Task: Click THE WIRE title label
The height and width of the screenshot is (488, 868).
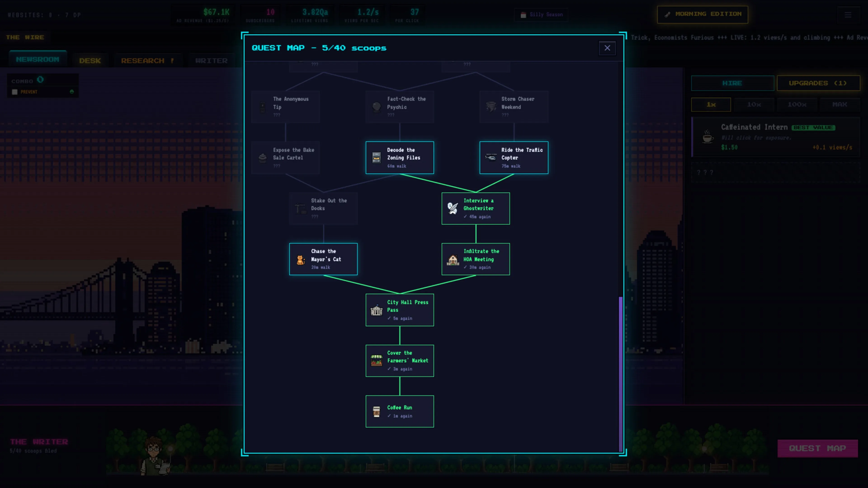Action: [25, 37]
